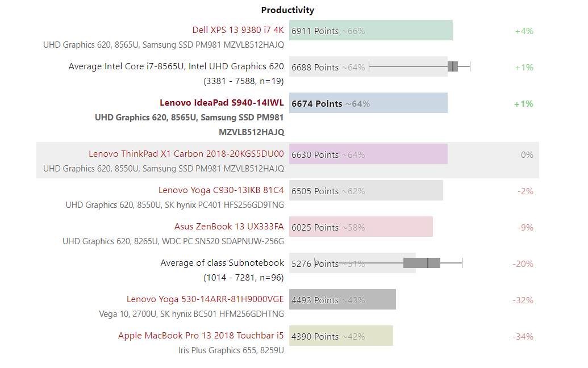Image resolution: width=588 pixels, height=368 pixels.
Task: Open the Lenovo ThinkPad X1 Carbon 2018 link
Action: (186, 154)
